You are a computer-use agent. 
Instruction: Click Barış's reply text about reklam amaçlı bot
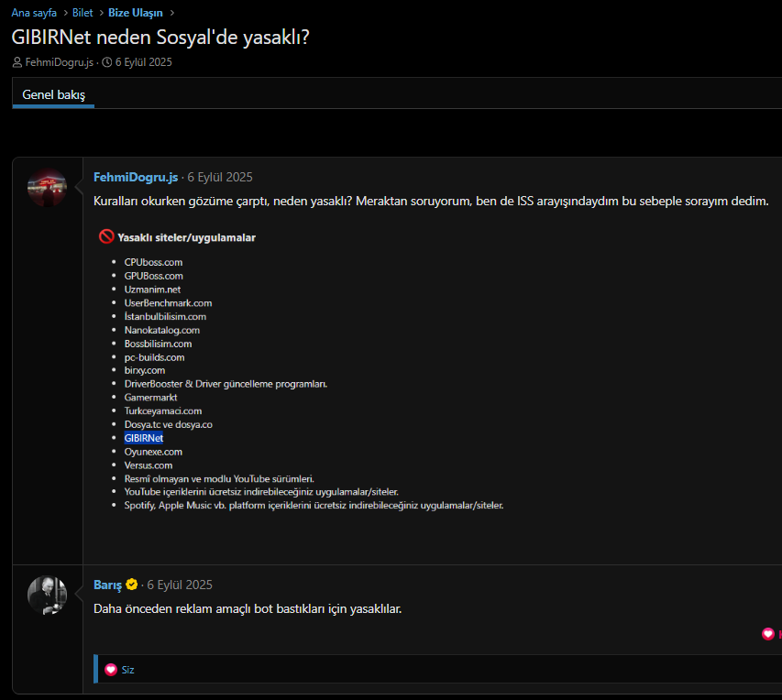pyautogui.click(x=248, y=608)
